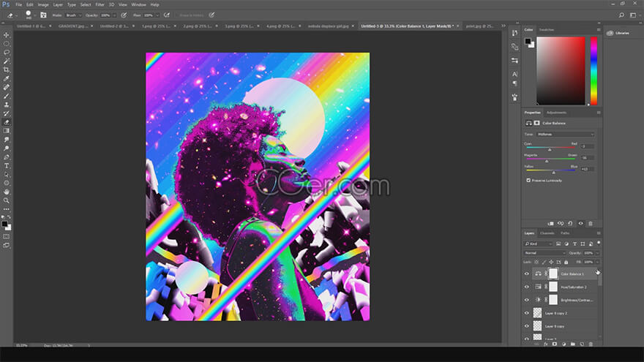Open the Libraries panel button
This screenshot has height=362, width=644.
click(x=618, y=33)
